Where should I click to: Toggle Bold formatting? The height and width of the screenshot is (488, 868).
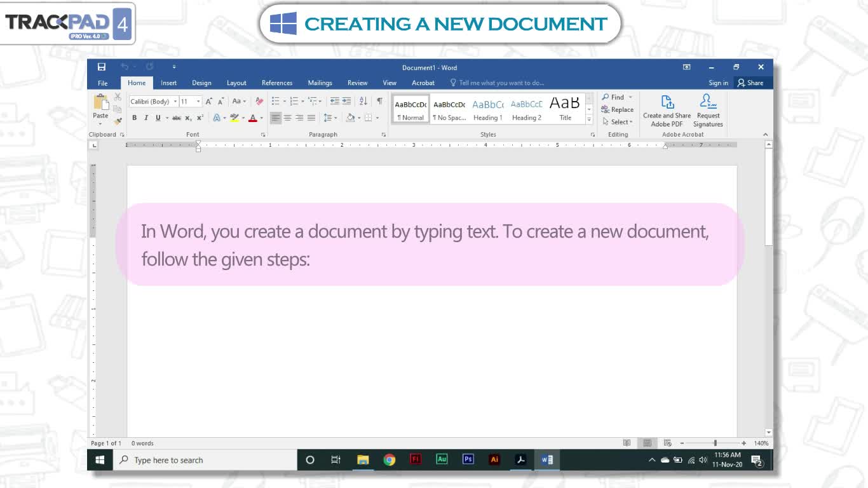[134, 118]
